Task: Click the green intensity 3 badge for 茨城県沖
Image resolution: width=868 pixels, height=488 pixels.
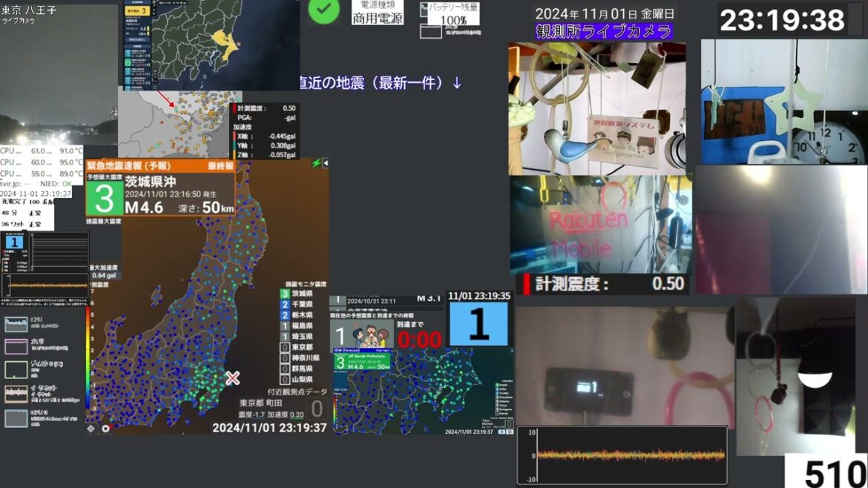Action: coord(103,199)
